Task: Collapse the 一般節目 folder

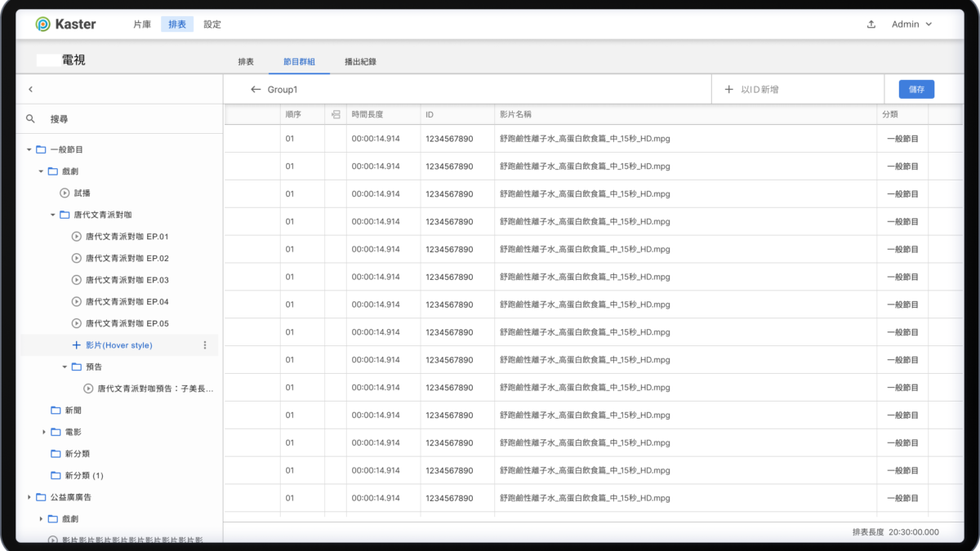Action: (x=29, y=149)
